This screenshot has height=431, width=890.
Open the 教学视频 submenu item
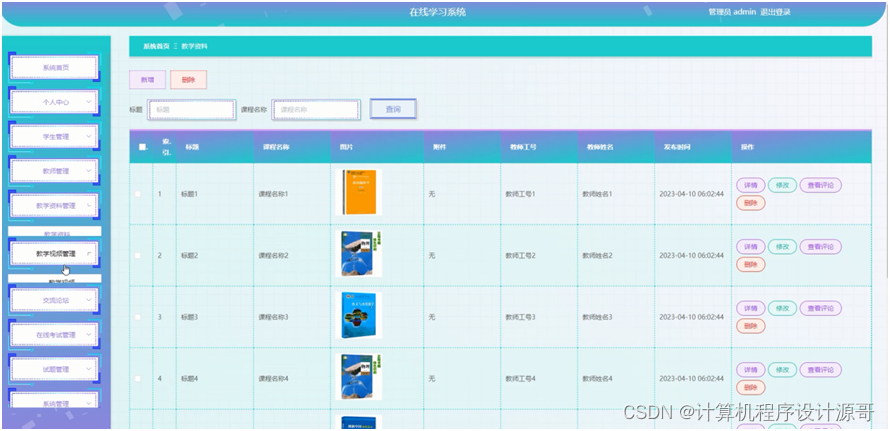click(x=54, y=279)
